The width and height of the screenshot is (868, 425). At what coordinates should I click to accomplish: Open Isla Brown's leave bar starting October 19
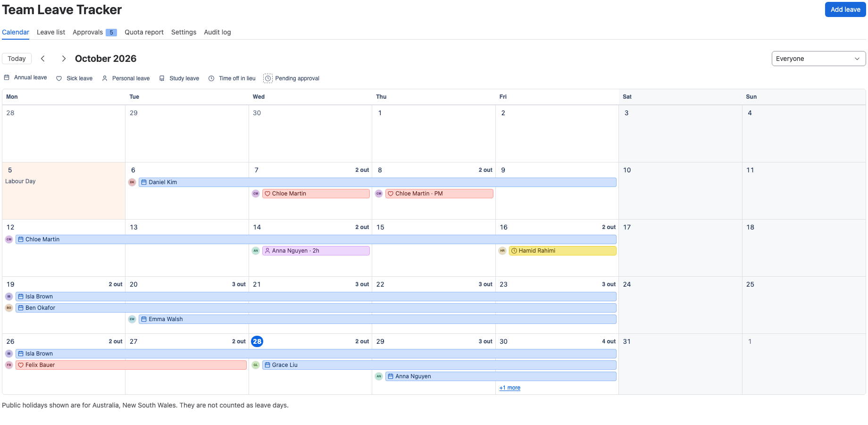[316, 297]
